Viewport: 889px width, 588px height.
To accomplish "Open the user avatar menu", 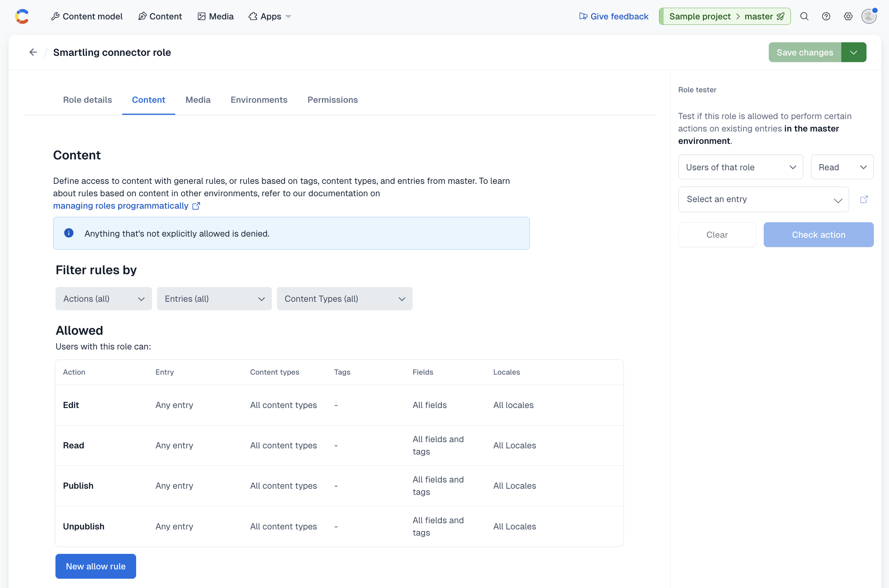I will tap(869, 16).
